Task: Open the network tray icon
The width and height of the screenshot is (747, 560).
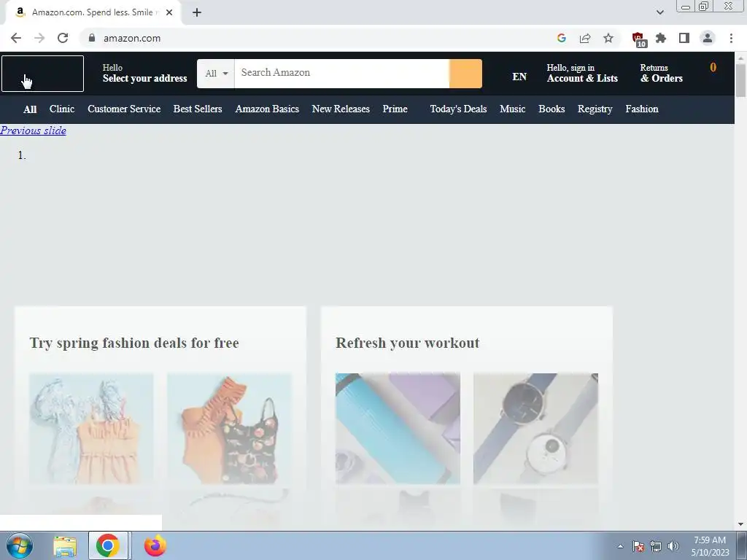Action: [656, 546]
